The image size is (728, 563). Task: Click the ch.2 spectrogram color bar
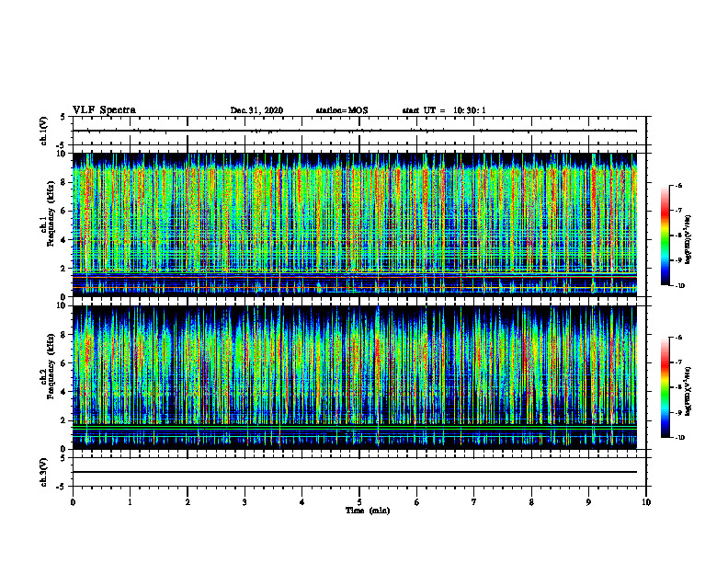[665, 387]
